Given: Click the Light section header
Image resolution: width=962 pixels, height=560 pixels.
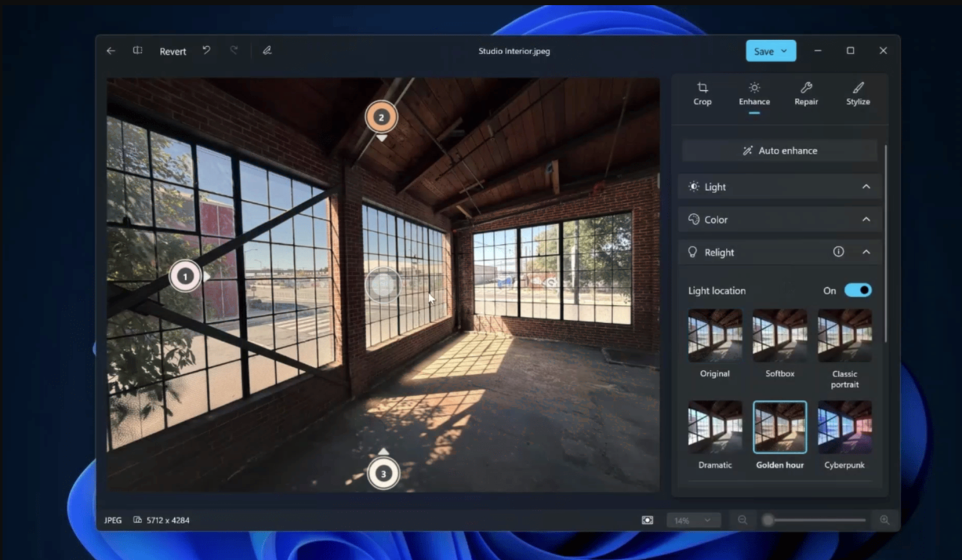Looking at the screenshot, I should (x=779, y=187).
